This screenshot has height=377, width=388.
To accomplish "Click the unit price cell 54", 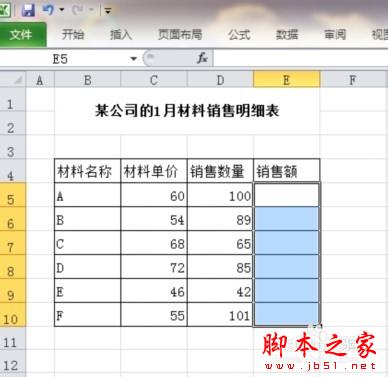I will click(154, 219).
